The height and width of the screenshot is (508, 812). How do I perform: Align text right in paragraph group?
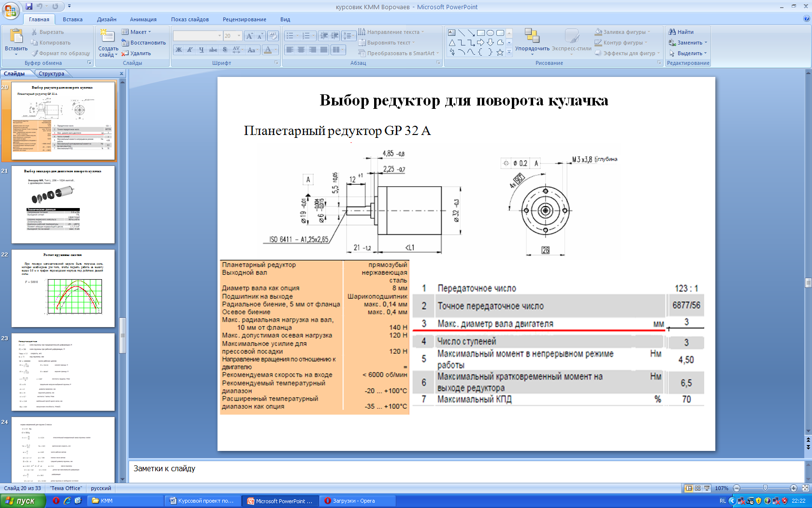tap(312, 50)
